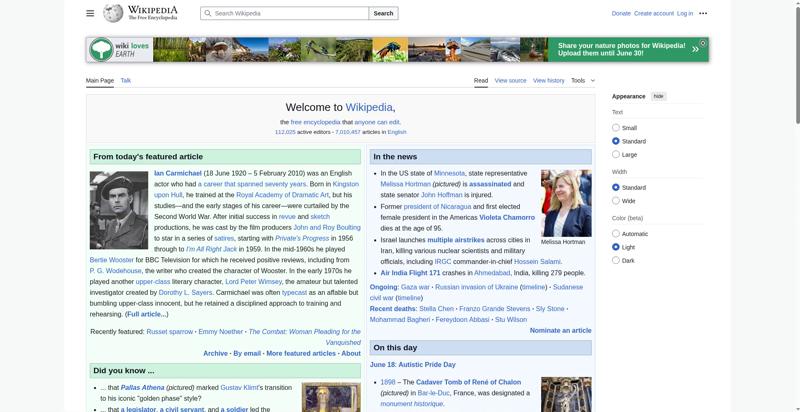Open the Melissa Hortman photo thumbnail
The width and height of the screenshot is (800, 412).
(566, 203)
